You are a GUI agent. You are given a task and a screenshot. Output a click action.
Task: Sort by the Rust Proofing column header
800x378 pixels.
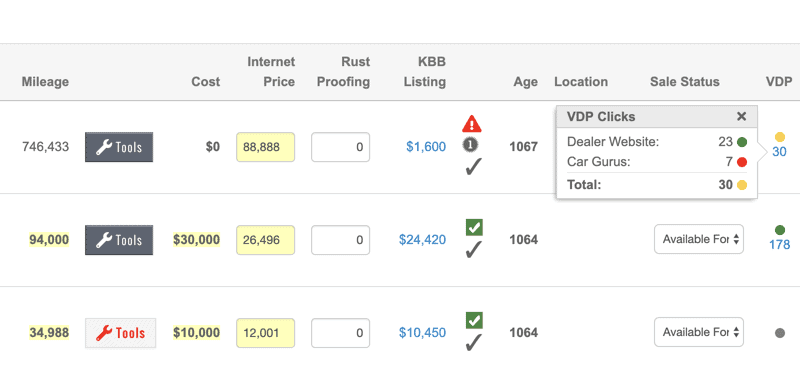[343, 72]
